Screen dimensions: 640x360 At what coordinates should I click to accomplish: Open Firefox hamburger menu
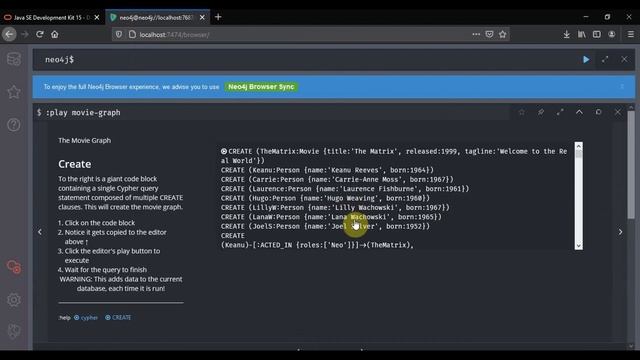[x=631, y=35]
